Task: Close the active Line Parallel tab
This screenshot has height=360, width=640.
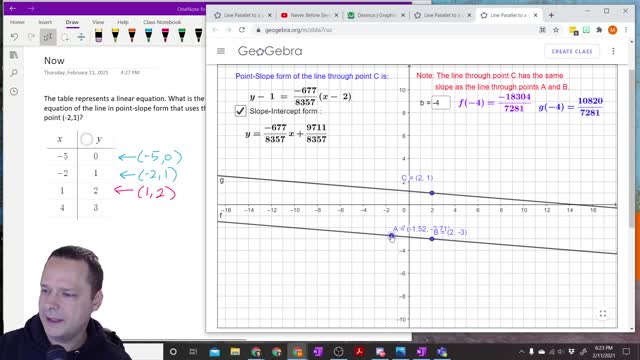Action: tap(536, 15)
